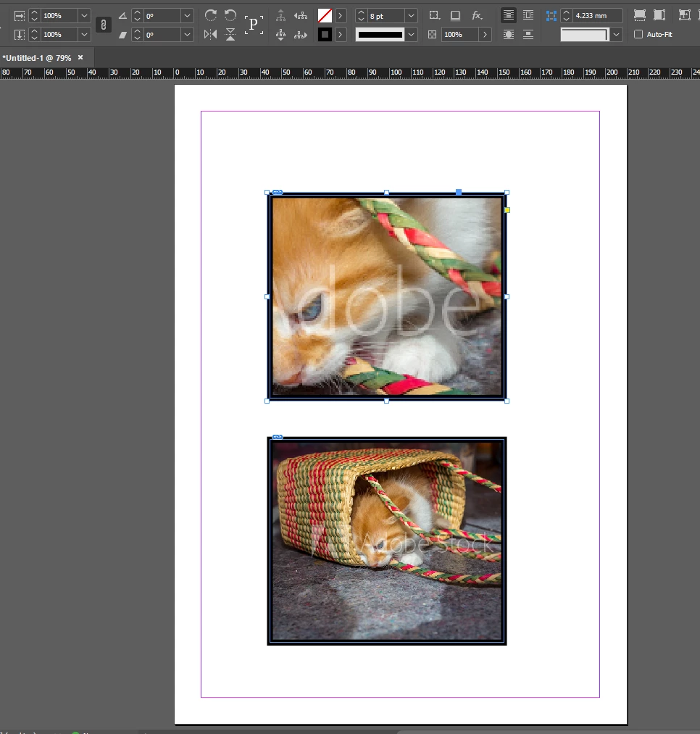700x734 pixels.
Task: Click the Center Content icon
Action: point(685,15)
